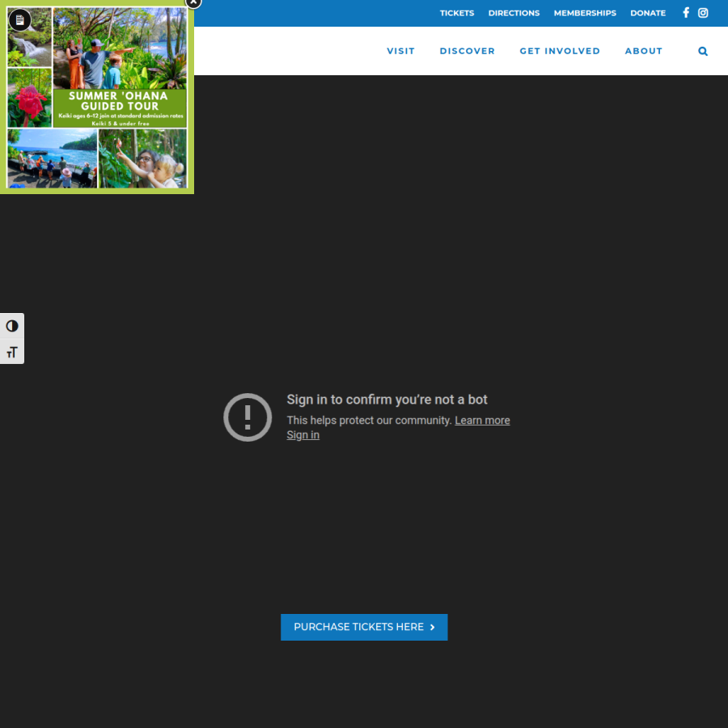Image resolution: width=728 pixels, height=728 pixels.
Task: Click the Sign in link
Action: point(303,435)
